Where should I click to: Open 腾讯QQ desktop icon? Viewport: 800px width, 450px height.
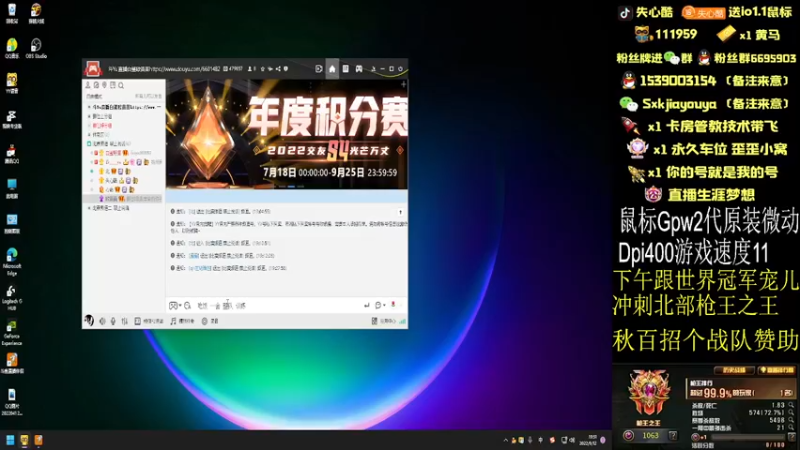tap(12, 154)
